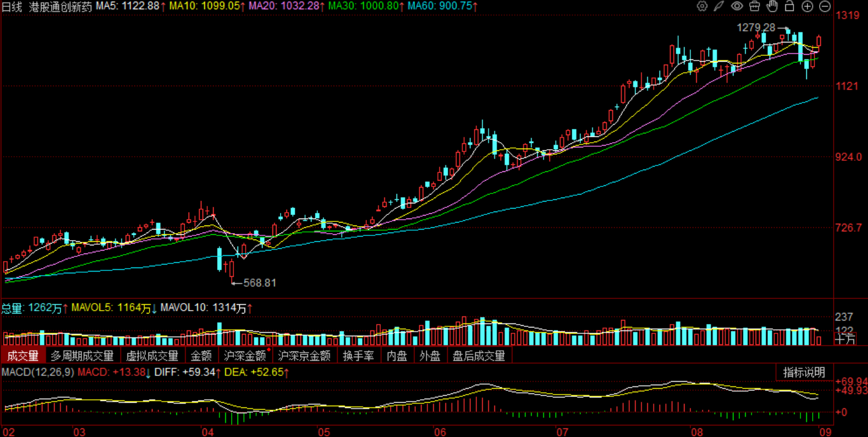
Task: Click the 924.0 price axis label
Action: pyautogui.click(x=849, y=157)
